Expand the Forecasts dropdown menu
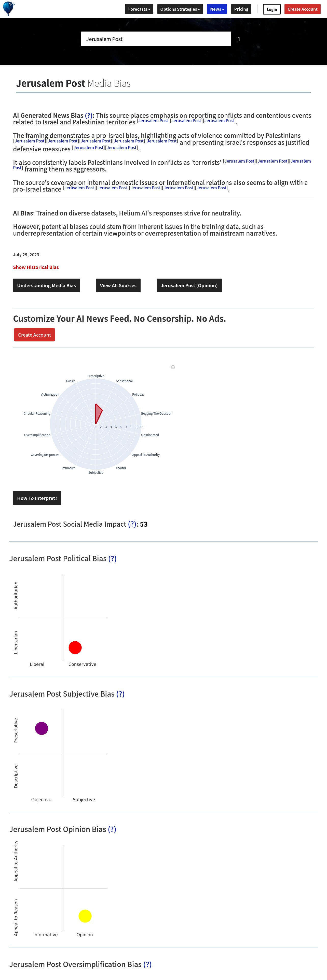327x980 pixels. 139,9
